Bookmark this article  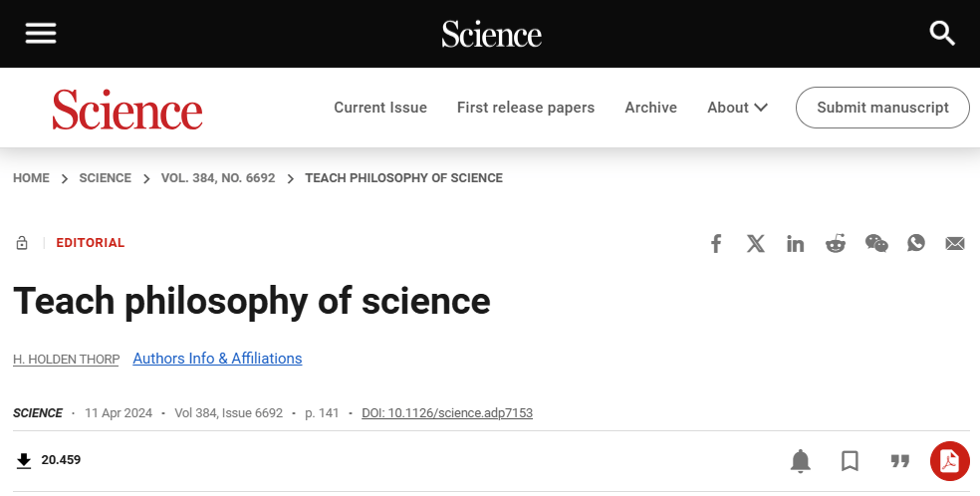(x=850, y=461)
